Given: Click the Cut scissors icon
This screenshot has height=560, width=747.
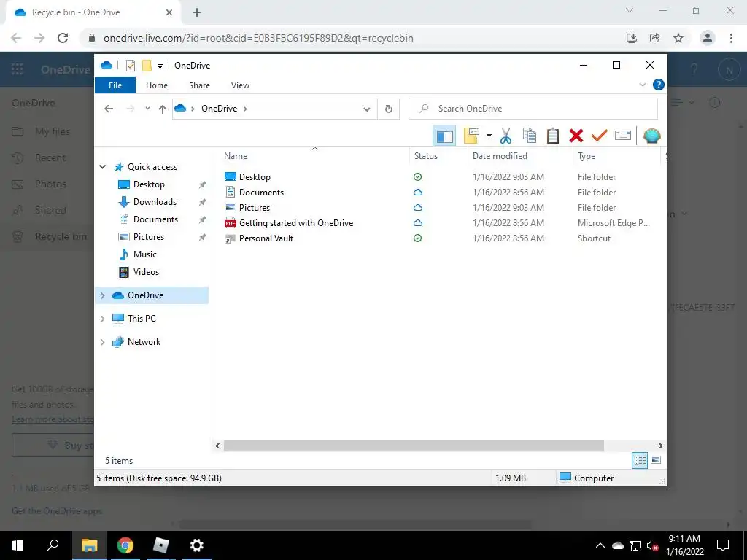Looking at the screenshot, I should (506, 136).
